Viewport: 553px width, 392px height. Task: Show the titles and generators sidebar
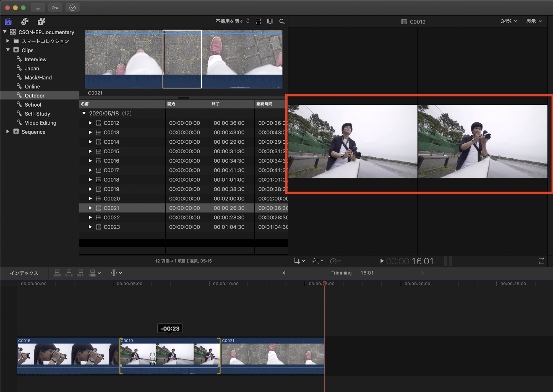pyautogui.click(x=41, y=21)
